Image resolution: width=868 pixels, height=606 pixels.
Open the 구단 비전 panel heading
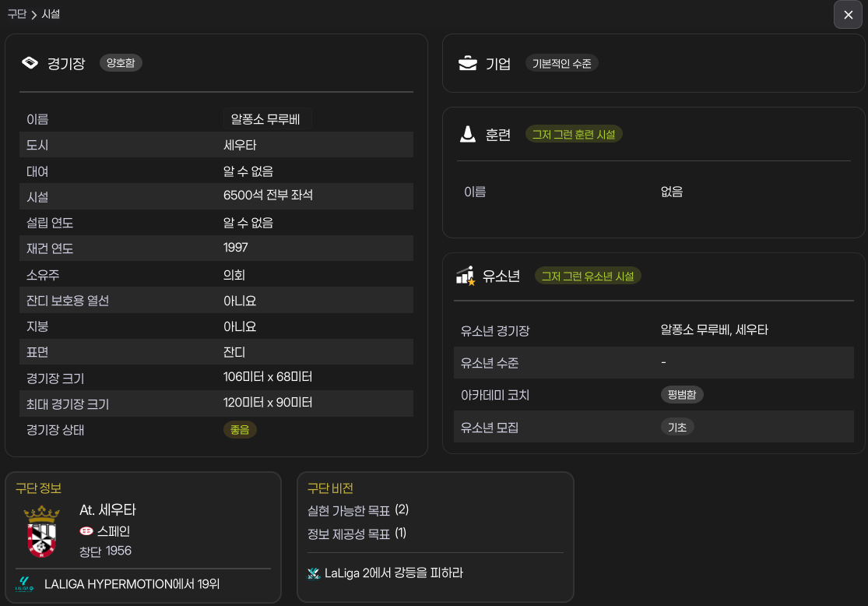pos(330,488)
